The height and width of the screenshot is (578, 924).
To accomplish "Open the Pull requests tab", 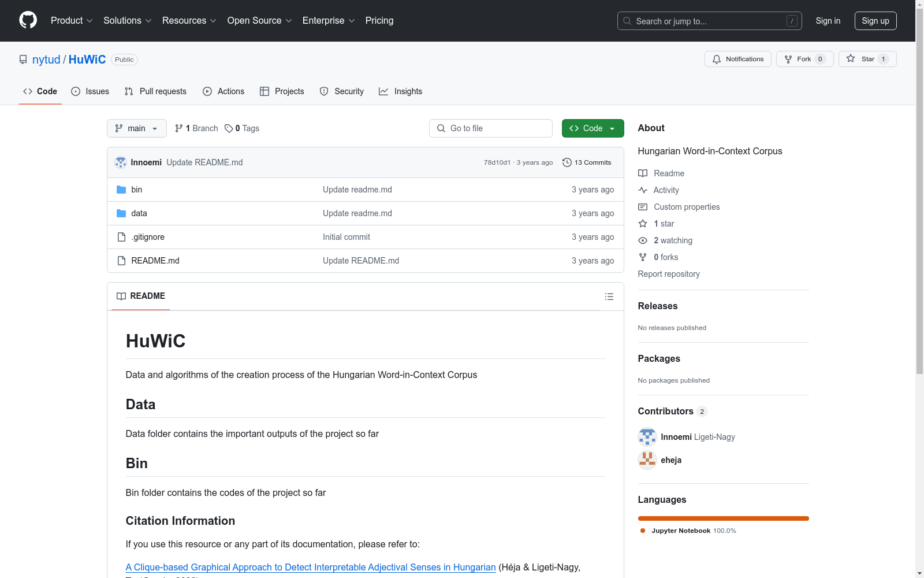I will [155, 91].
